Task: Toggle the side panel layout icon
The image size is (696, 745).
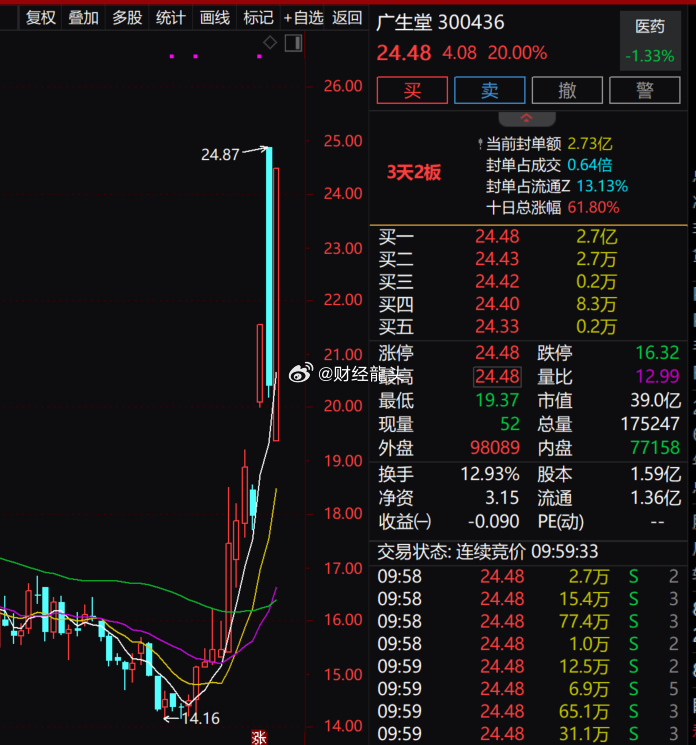Action: (293, 43)
